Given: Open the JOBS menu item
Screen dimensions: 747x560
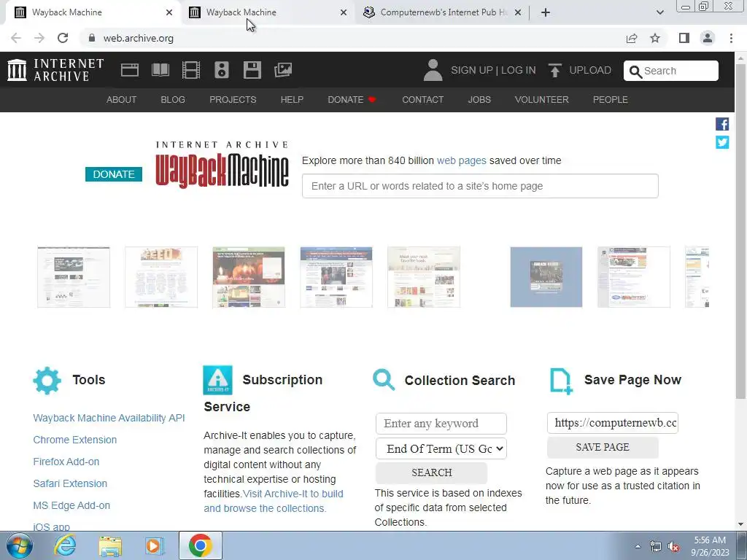Looking at the screenshot, I should click(479, 99).
